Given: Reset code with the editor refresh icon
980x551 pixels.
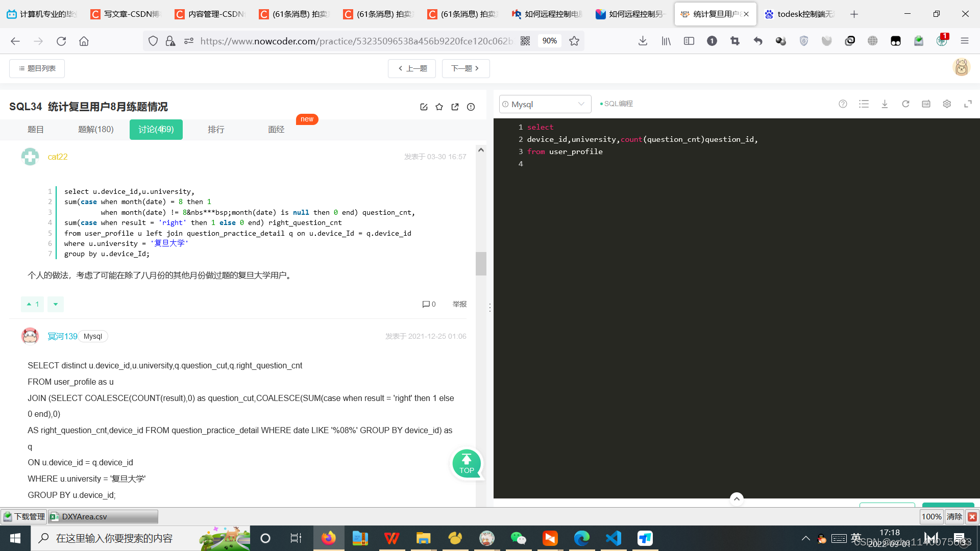Looking at the screenshot, I should [905, 104].
